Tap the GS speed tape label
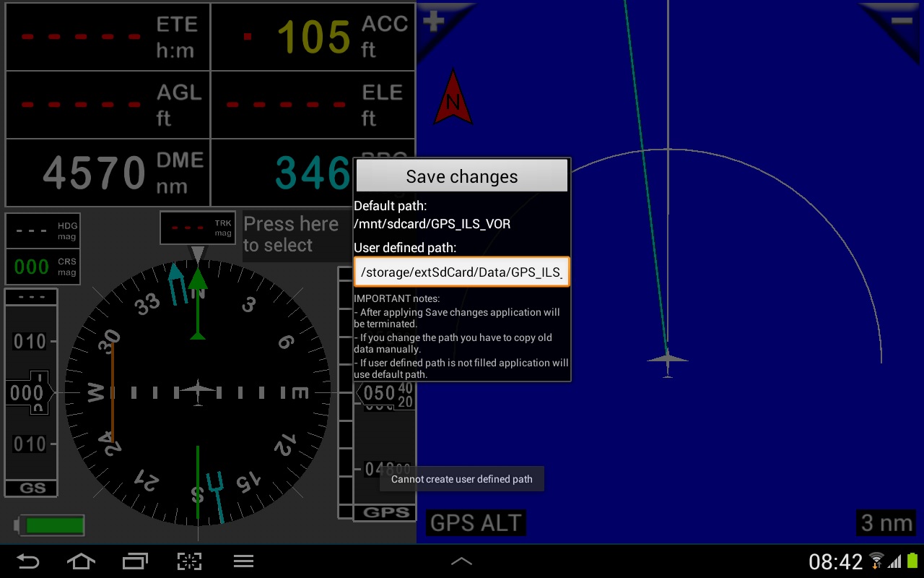 click(32, 488)
